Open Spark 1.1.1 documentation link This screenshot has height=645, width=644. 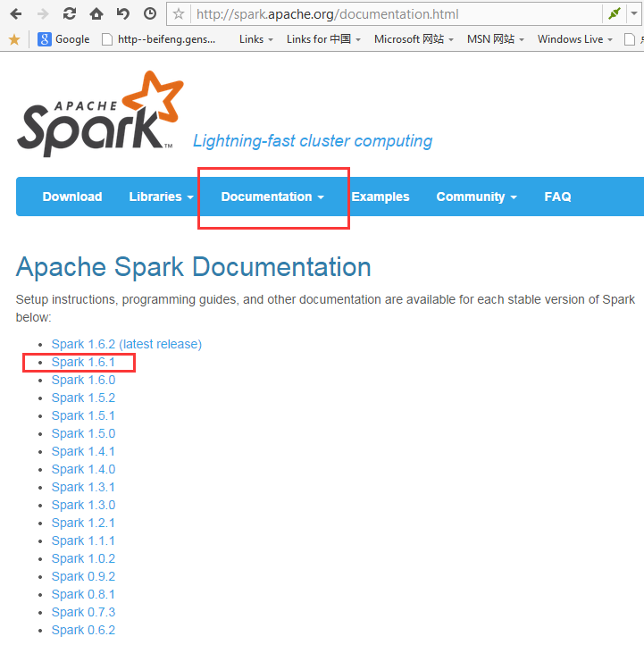click(83, 540)
